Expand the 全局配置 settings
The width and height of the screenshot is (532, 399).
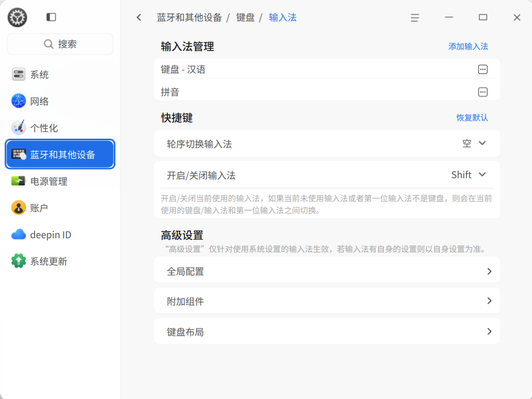click(327, 270)
